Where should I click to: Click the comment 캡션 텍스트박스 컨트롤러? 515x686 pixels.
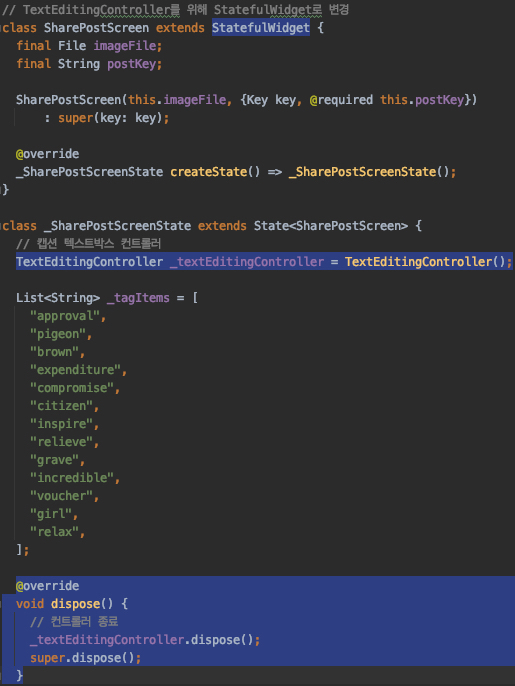point(88,243)
